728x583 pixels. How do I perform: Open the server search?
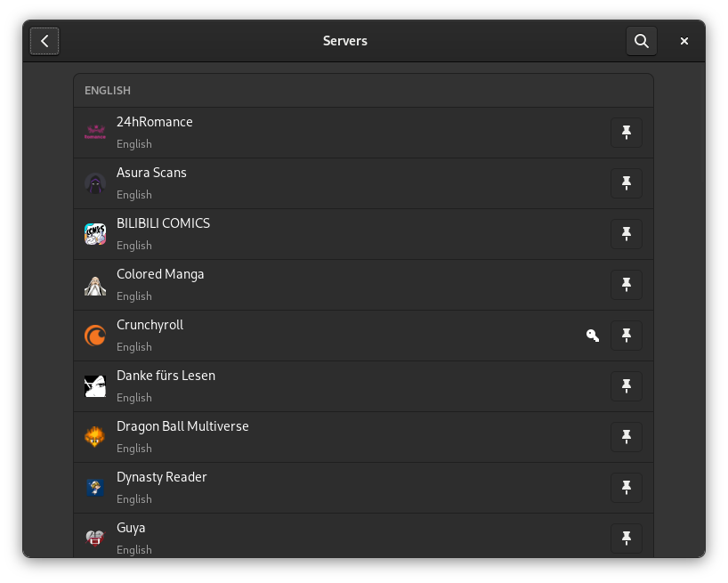click(641, 41)
